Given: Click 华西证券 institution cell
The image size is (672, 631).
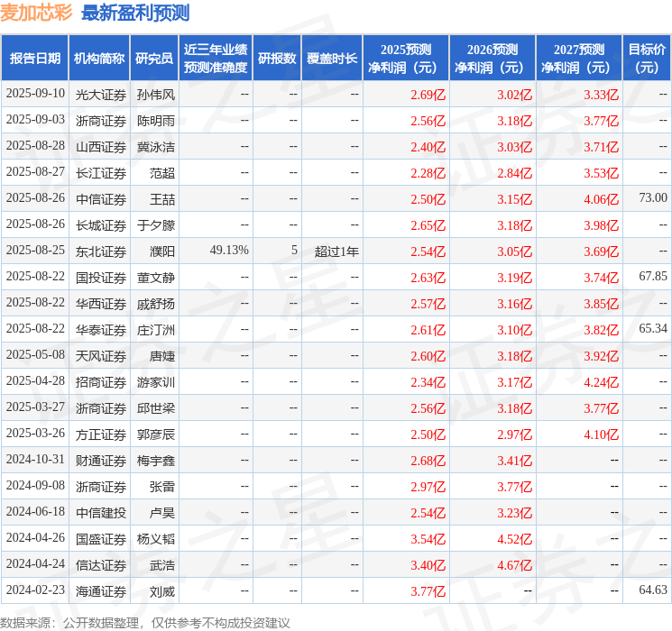Looking at the screenshot, I should [x=101, y=304].
